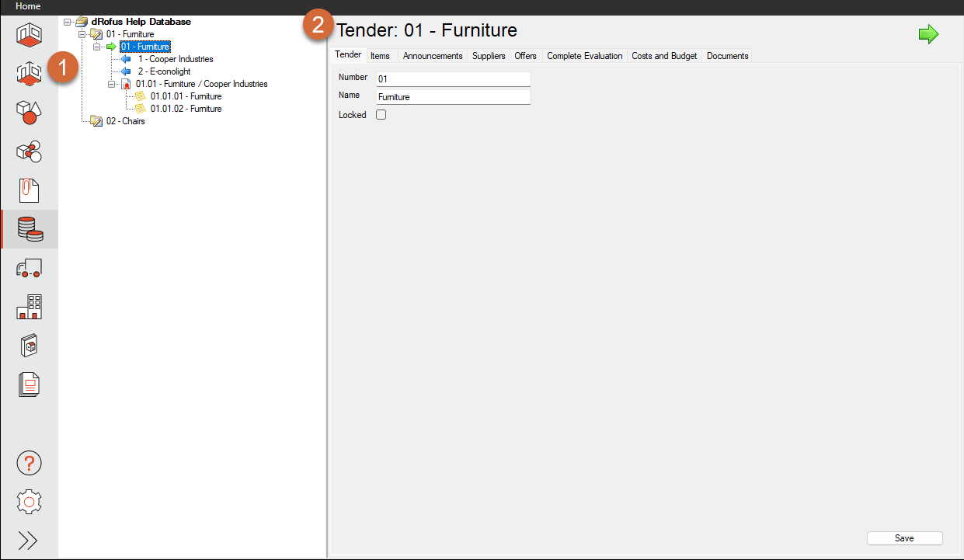Click the Save button
964x560 pixels.
pyautogui.click(x=904, y=538)
